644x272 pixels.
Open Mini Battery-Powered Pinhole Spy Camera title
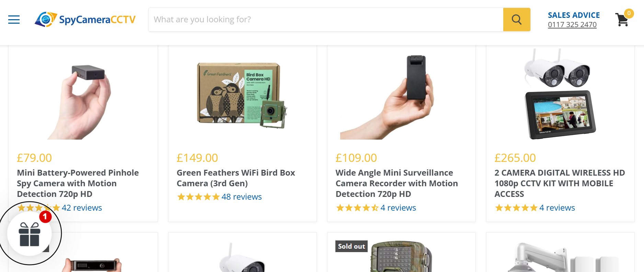[x=78, y=183]
